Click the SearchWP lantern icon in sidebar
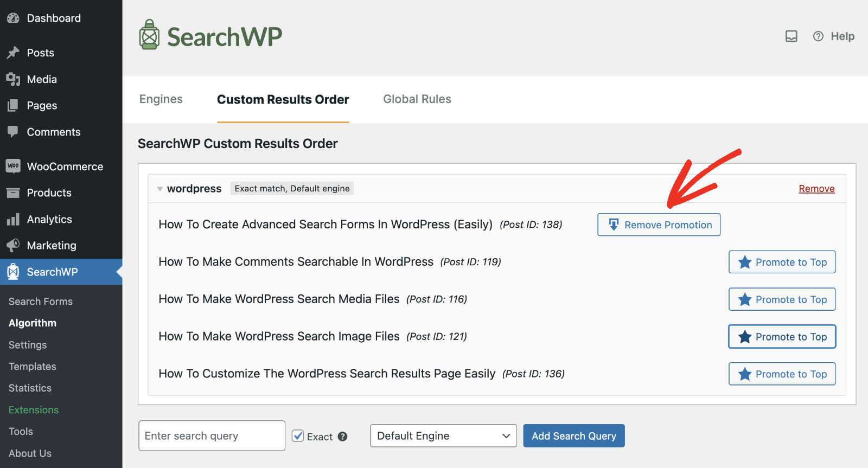 coord(13,272)
